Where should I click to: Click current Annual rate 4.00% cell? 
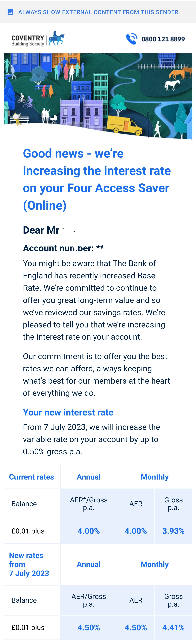tap(89, 531)
